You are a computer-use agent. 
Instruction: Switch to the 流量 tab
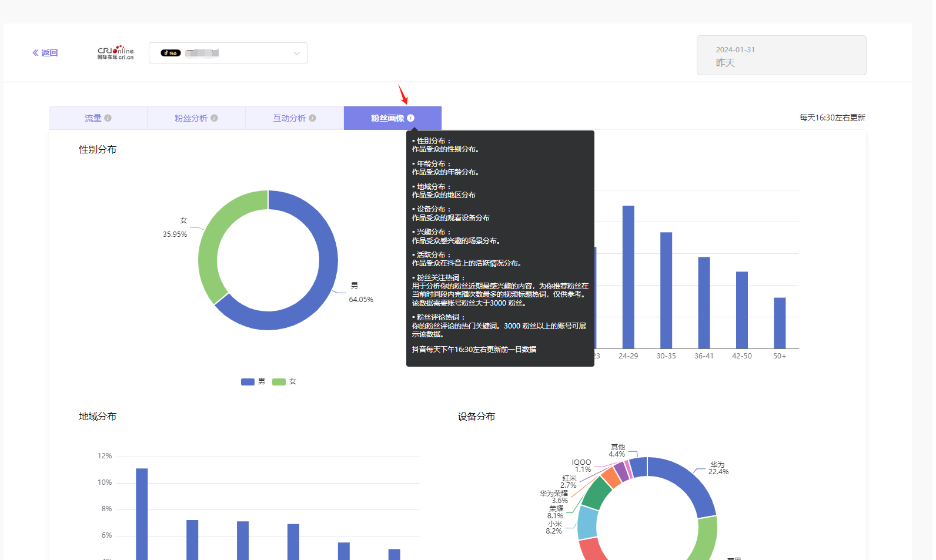98,118
